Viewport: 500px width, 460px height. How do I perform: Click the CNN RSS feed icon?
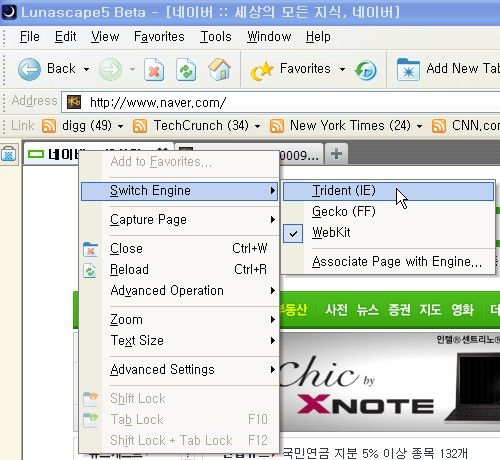click(x=439, y=126)
